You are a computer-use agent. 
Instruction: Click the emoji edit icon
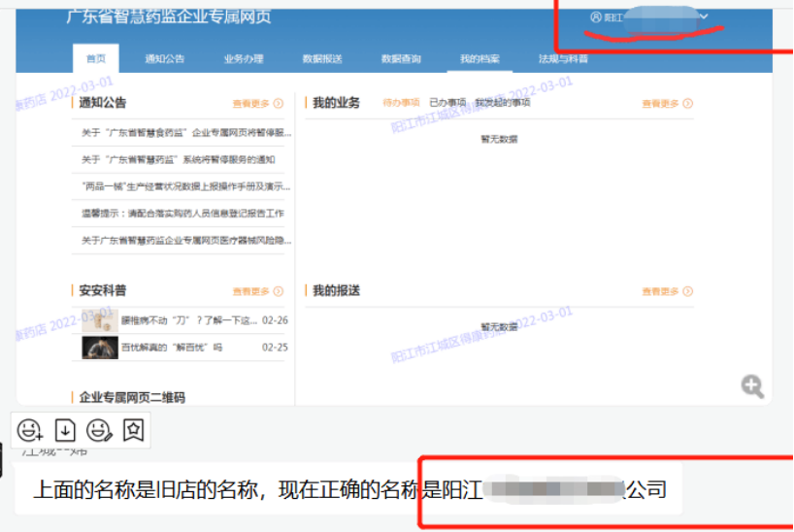click(x=99, y=430)
